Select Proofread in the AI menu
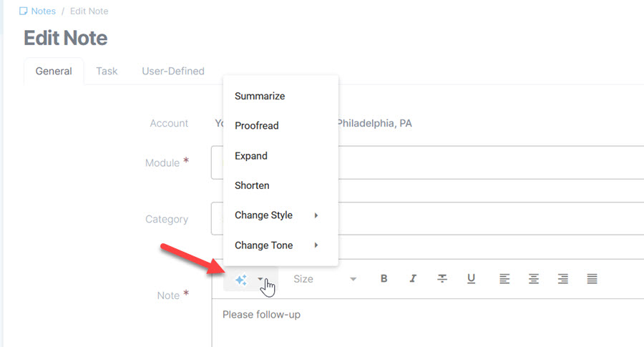Image resolution: width=644 pixels, height=347 pixels. click(x=257, y=126)
